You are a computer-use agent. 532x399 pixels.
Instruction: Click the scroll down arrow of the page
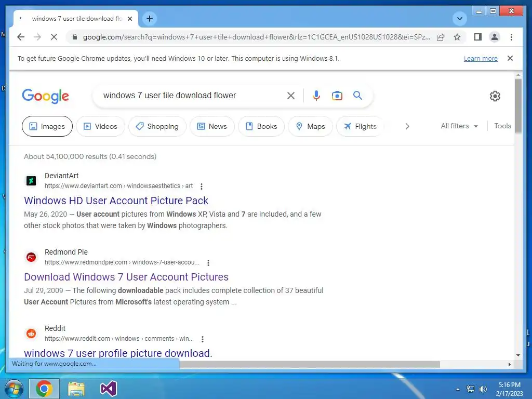click(518, 355)
